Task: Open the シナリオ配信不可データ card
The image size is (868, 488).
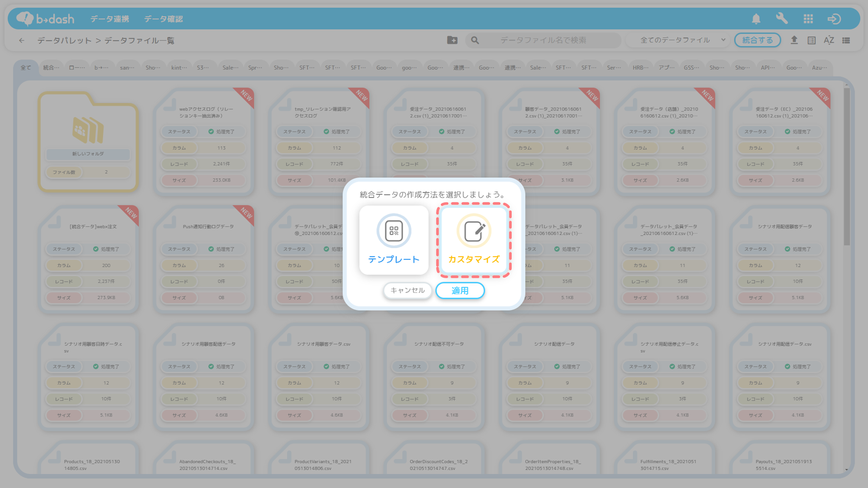Action: pos(434,377)
